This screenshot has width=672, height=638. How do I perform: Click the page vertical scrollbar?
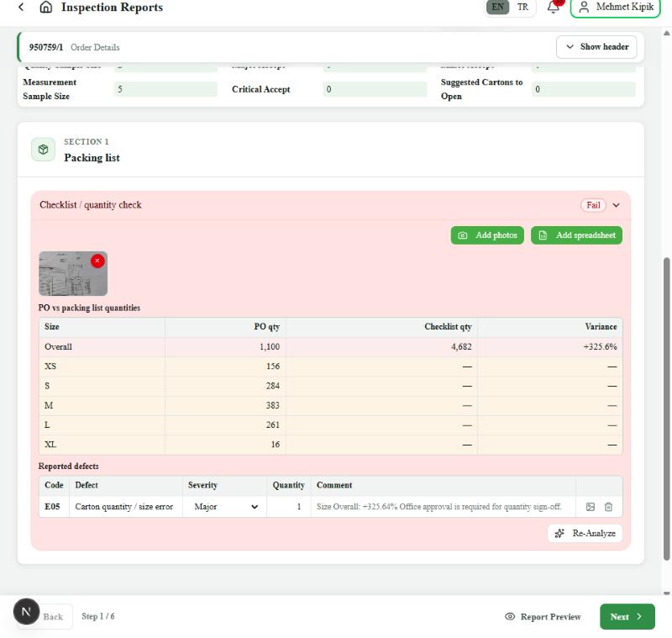coord(666,408)
